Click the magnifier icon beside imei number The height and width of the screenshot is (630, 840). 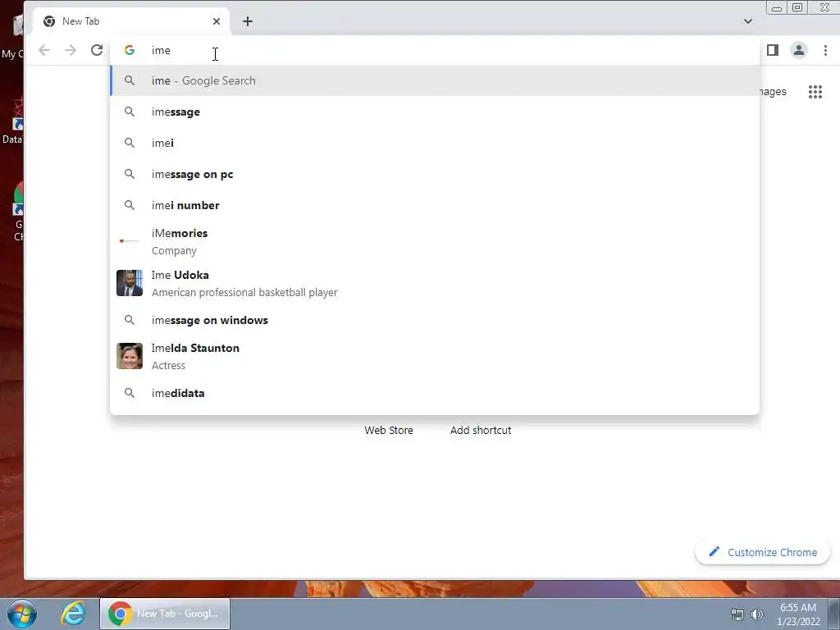tap(129, 205)
